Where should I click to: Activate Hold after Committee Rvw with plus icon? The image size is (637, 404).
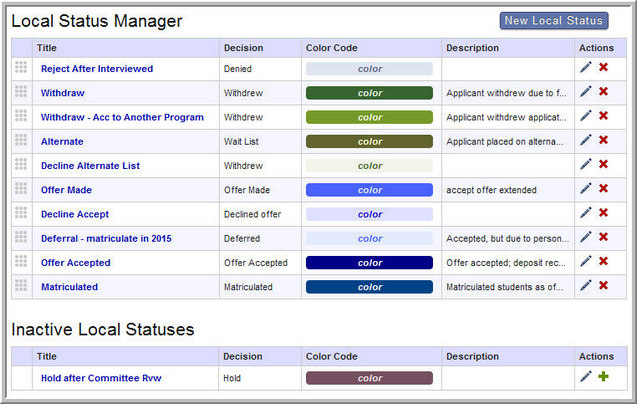(x=603, y=377)
